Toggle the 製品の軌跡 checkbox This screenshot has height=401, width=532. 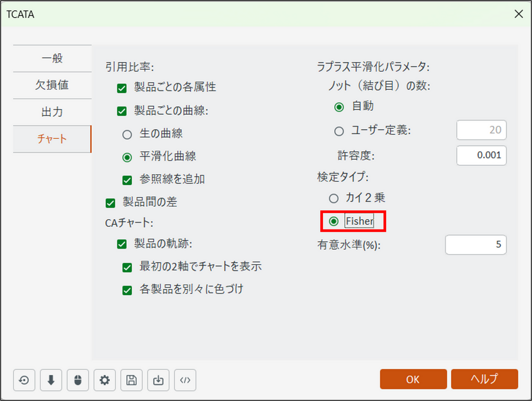pos(121,244)
